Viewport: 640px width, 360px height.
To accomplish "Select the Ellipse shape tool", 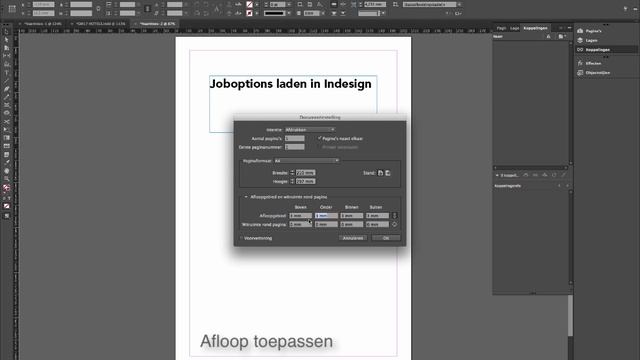I will tap(7, 113).
